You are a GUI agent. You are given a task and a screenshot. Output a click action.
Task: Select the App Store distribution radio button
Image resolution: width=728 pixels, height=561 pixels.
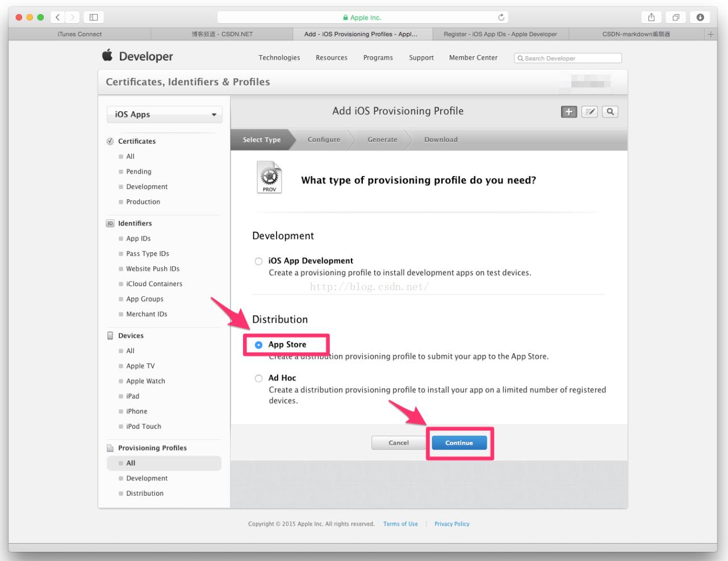(x=258, y=345)
